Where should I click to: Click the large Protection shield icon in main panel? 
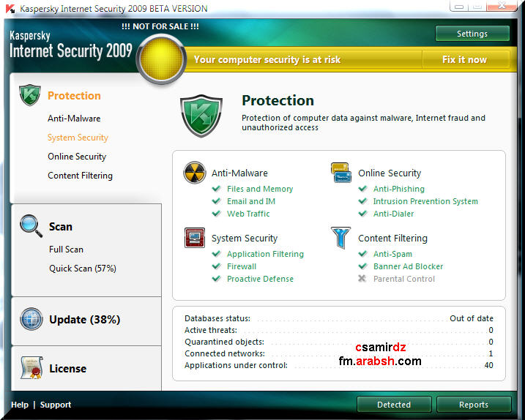201,116
